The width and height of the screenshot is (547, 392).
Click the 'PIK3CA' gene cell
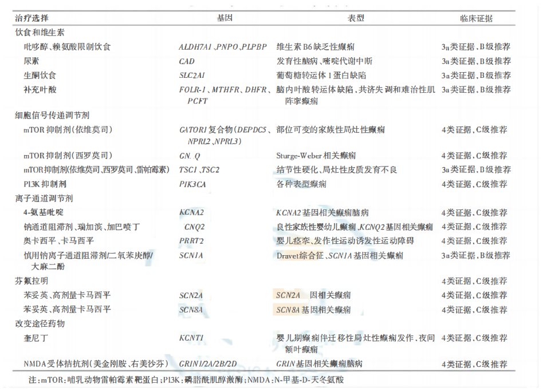point(192,184)
